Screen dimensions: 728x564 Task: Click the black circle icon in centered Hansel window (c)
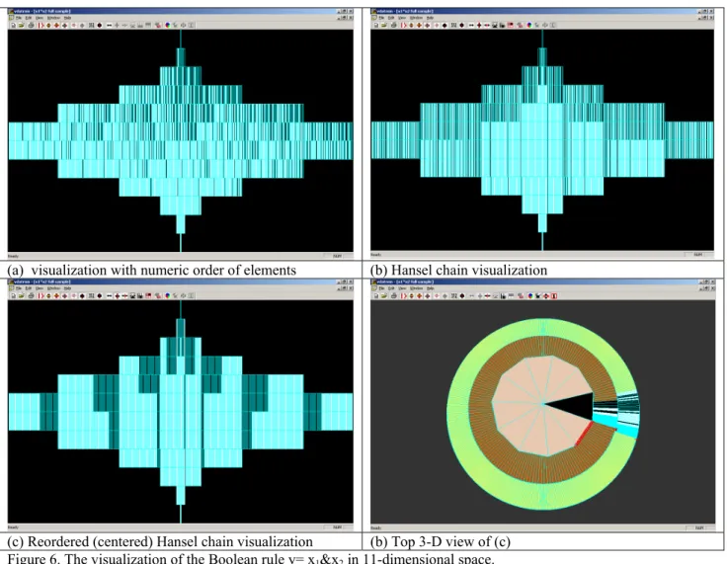coord(100,295)
